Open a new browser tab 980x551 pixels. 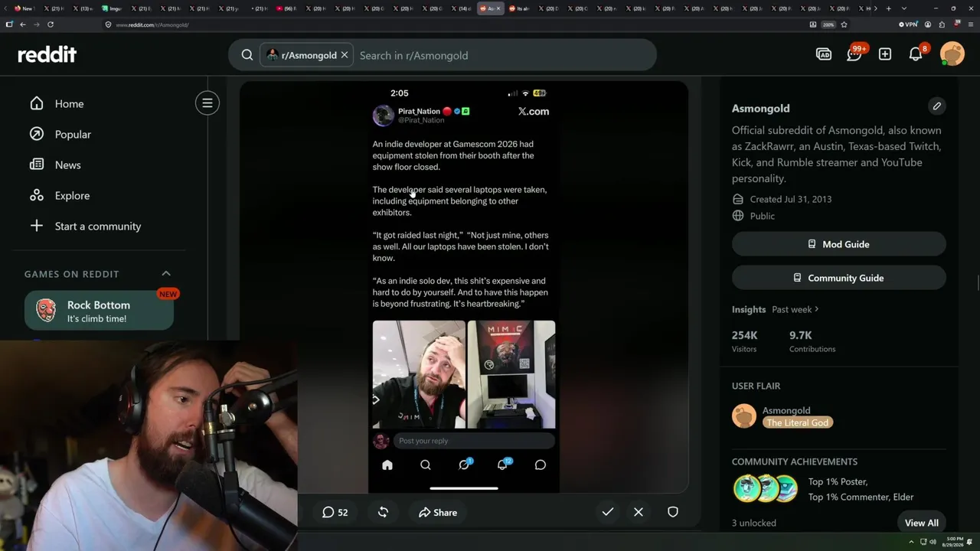pos(888,8)
